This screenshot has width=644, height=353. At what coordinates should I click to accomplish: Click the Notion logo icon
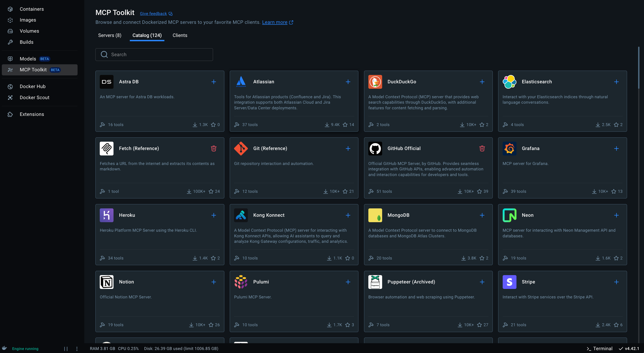(x=107, y=282)
